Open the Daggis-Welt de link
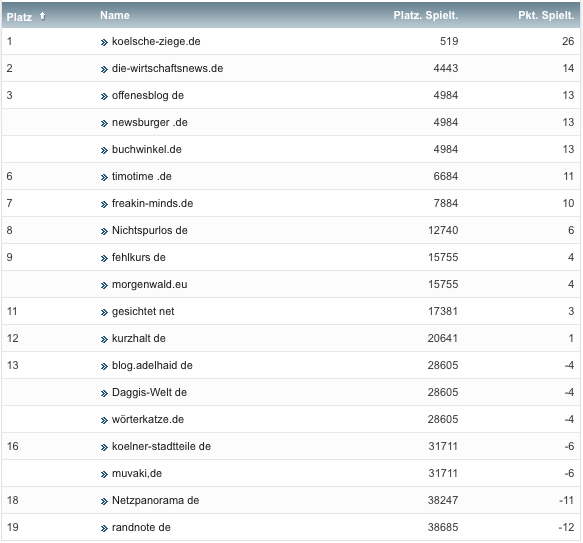 [x=149, y=392]
